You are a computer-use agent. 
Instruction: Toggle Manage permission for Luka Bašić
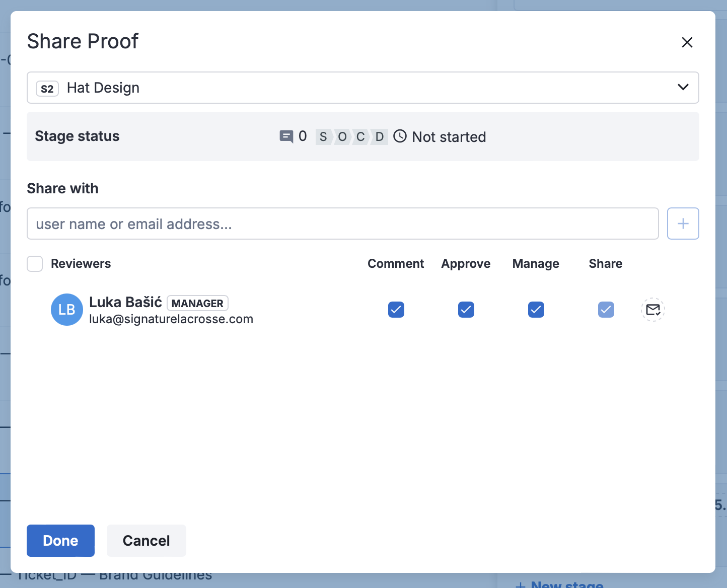(536, 310)
